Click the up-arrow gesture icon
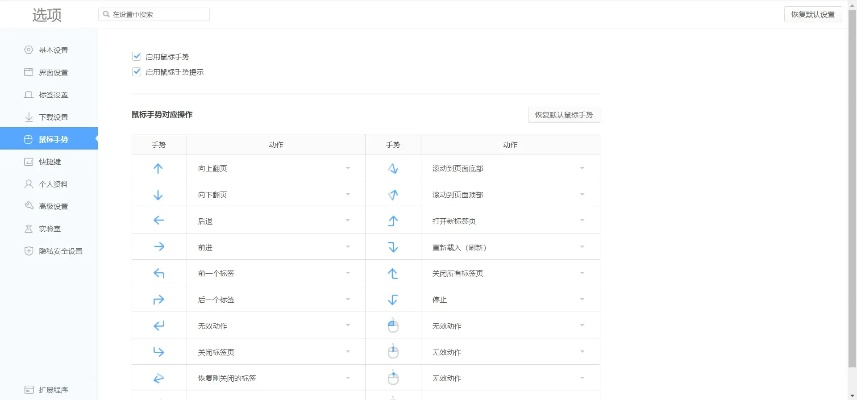The width and height of the screenshot is (857, 400). coord(158,168)
